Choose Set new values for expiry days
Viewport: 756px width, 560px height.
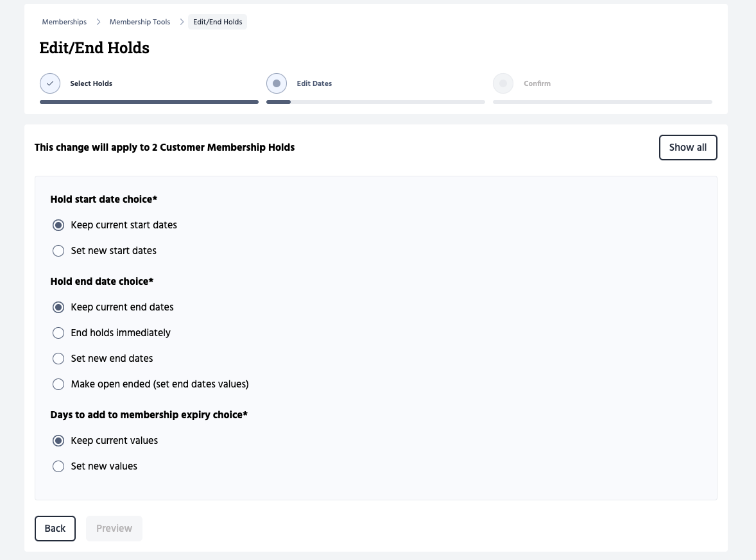[58, 466]
